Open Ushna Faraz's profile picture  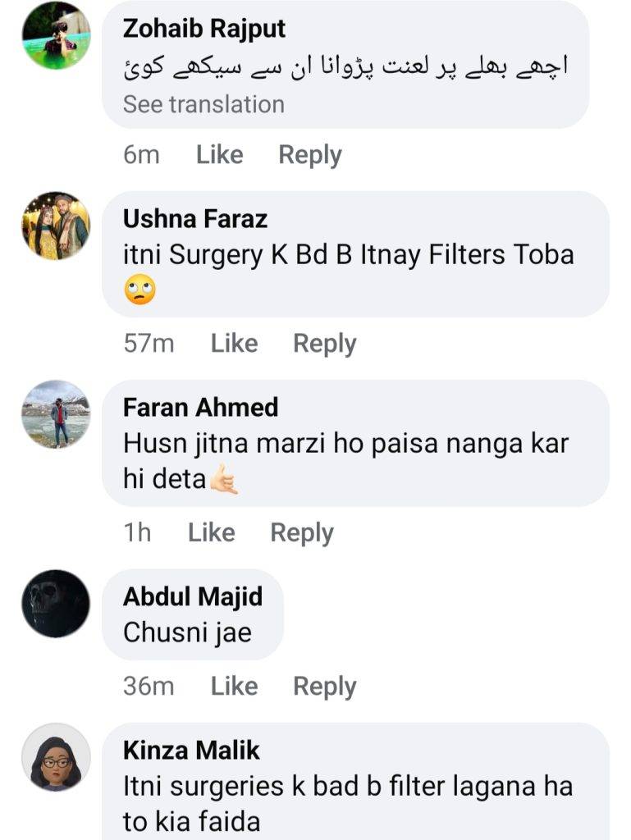click(56, 226)
